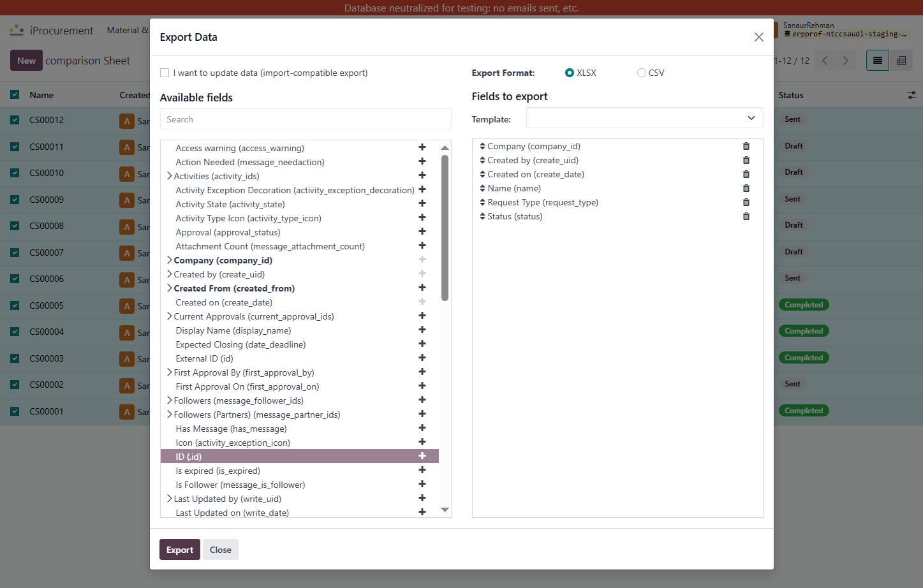This screenshot has width=923, height=588.
Task: Click the Export button
Action: pos(180,550)
